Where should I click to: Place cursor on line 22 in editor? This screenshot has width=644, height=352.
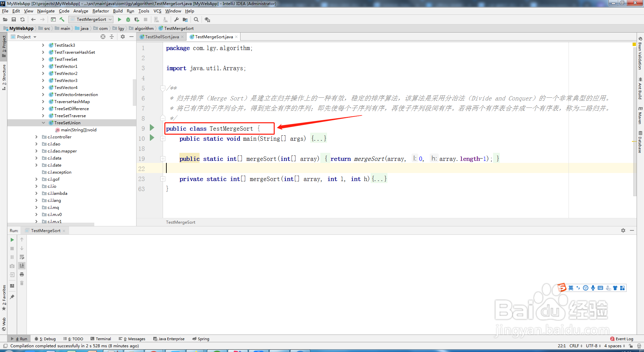[399, 169]
